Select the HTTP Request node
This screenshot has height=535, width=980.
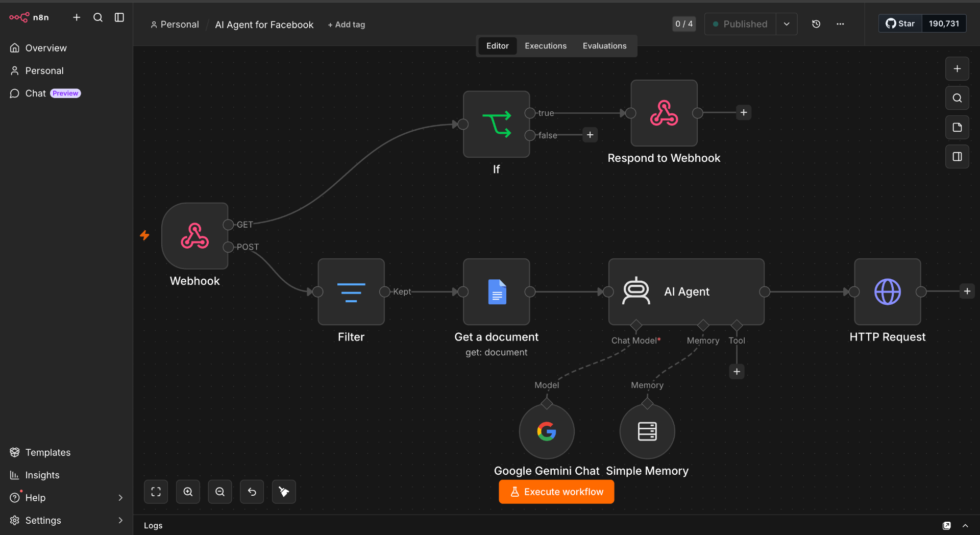888,291
